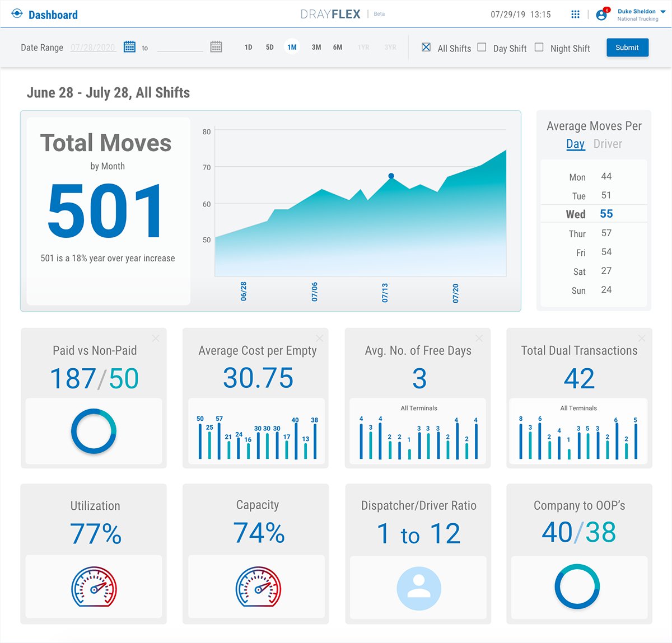The image size is (672, 643).
Task: Click the 07/06 axis date label
Action: tap(314, 292)
